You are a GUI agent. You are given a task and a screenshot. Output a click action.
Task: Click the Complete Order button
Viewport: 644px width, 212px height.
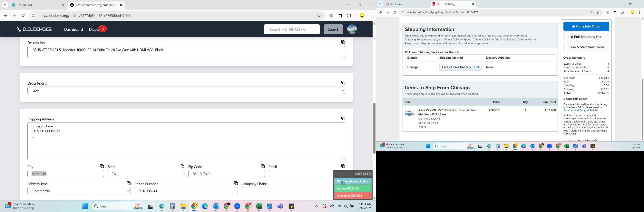(586, 26)
